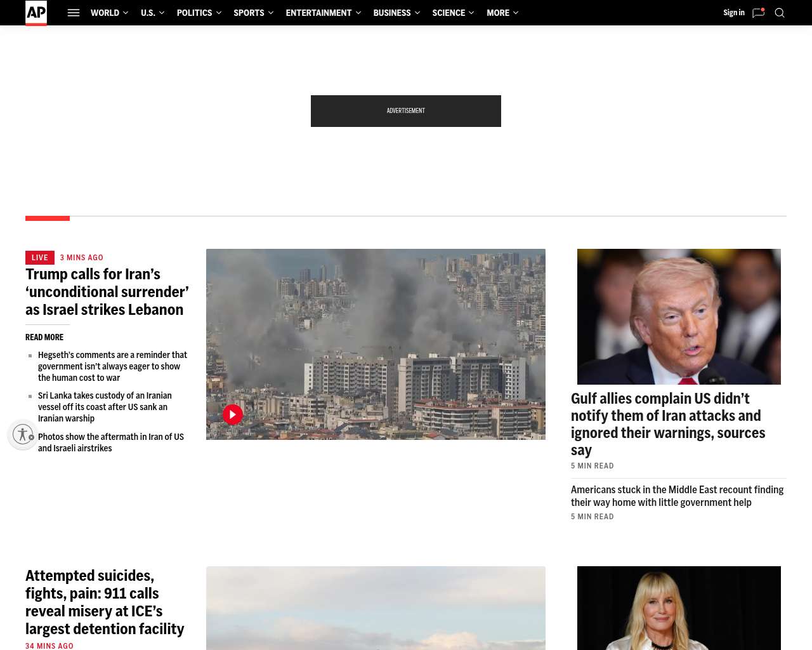
Task: Click the Sign in link
Action: tap(734, 13)
